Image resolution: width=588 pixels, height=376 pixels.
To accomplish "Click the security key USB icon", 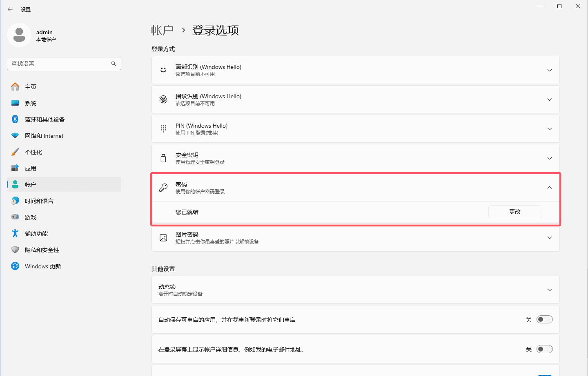I will (163, 158).
